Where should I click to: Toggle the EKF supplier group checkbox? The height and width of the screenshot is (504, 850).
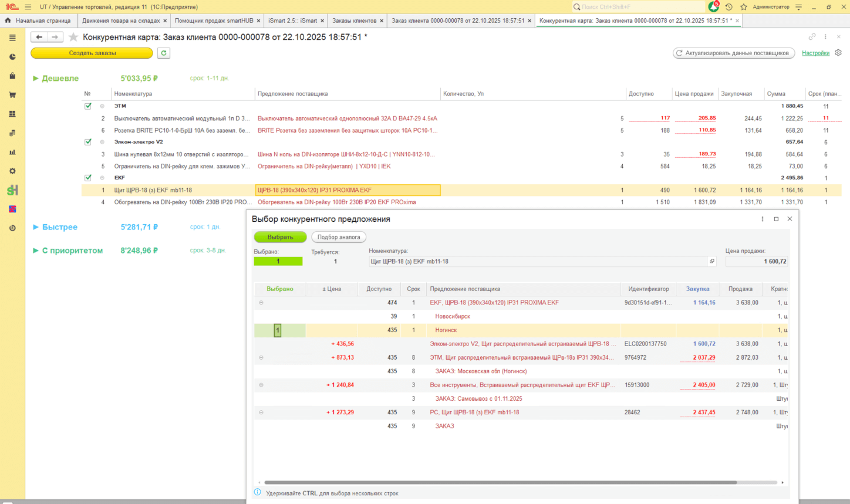coord(88,178)
